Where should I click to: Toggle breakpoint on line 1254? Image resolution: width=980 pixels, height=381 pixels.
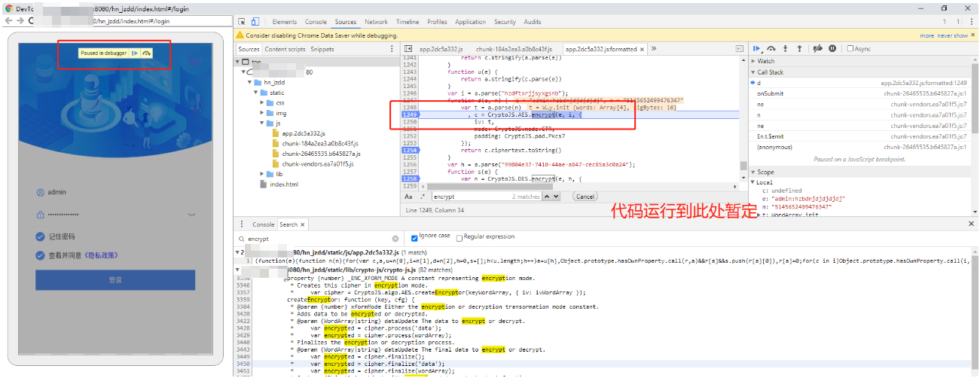409,151
